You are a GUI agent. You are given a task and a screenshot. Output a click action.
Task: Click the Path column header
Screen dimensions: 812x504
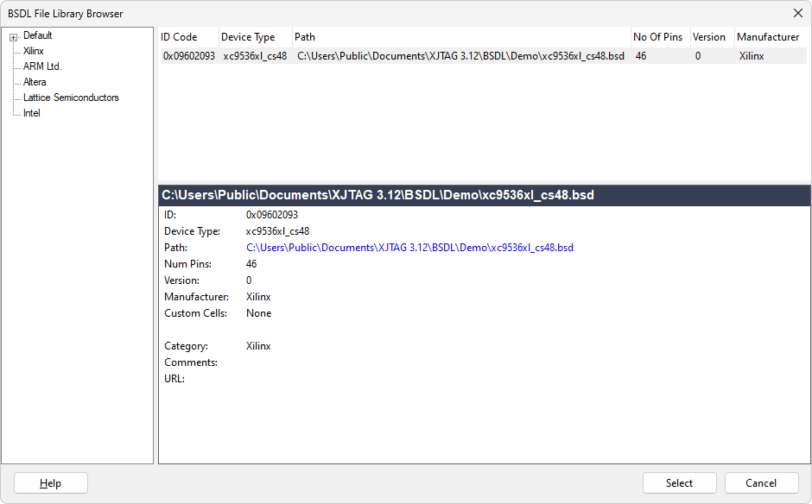coord(305,37)
